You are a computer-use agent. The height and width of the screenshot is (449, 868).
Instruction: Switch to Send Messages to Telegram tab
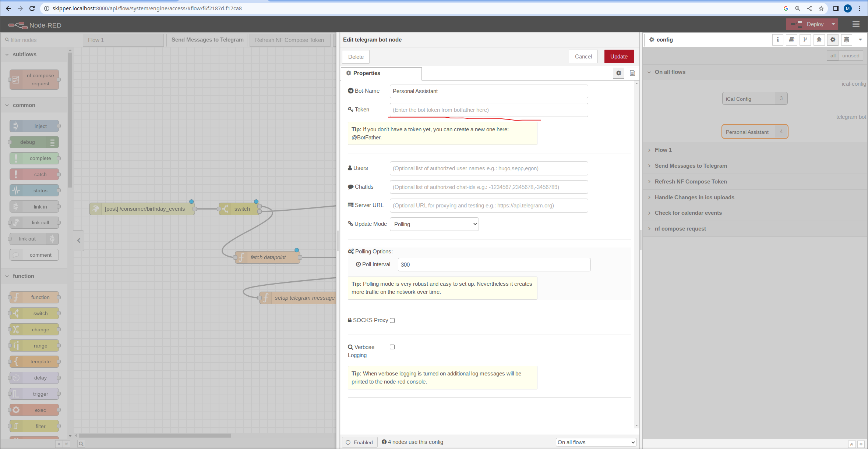pos(207,40)
